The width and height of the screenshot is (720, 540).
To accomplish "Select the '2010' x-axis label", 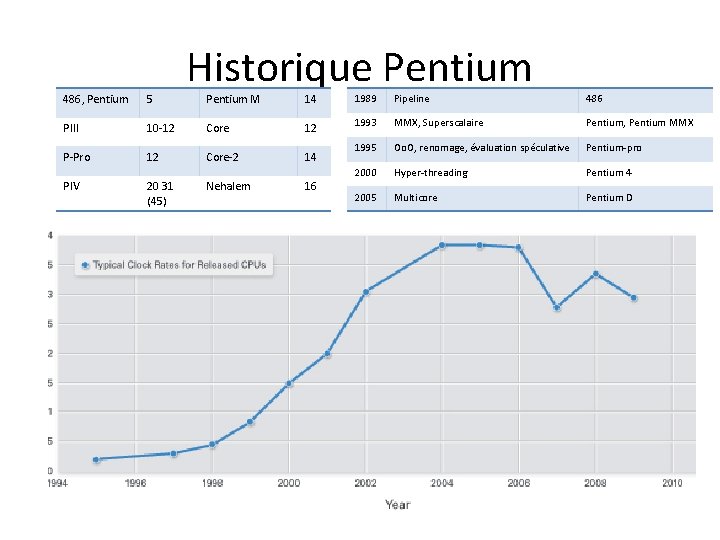I will (x=672, y=483).
